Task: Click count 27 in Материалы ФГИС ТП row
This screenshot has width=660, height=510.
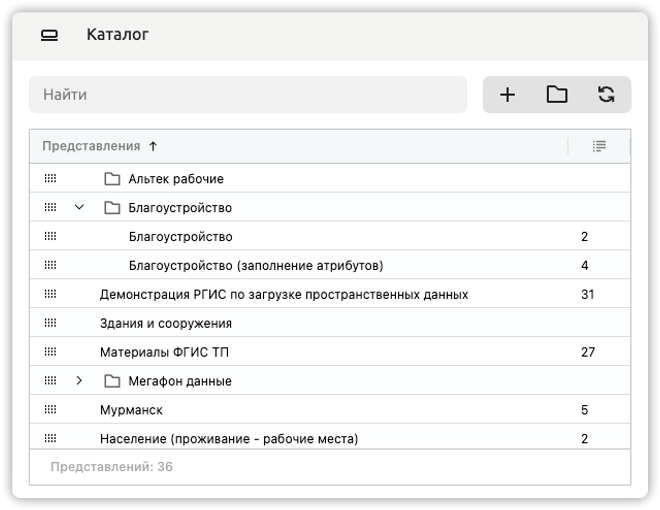Action: pos(588,352)
